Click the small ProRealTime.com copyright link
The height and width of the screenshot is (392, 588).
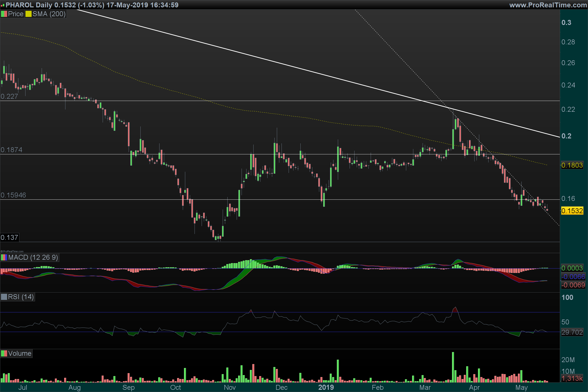(12, 252)
